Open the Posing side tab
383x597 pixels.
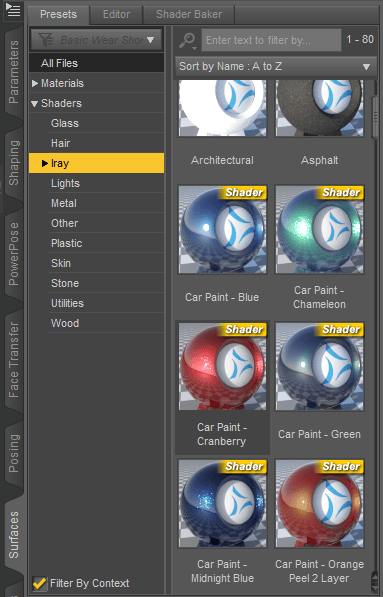[x=14, y=453]
